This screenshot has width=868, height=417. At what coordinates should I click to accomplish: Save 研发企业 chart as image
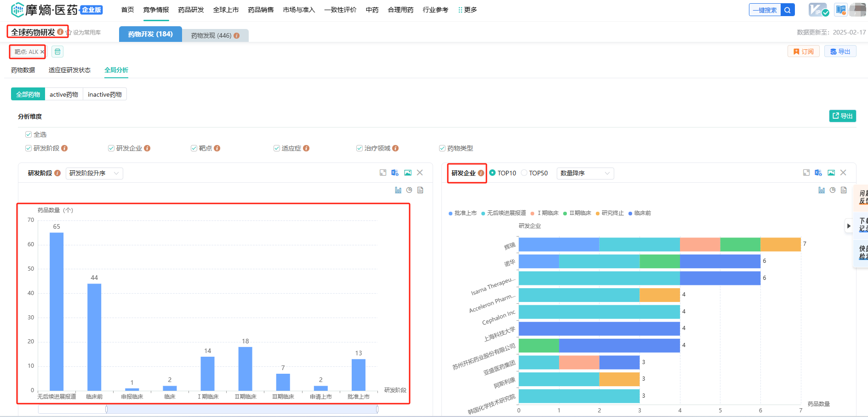831,173
